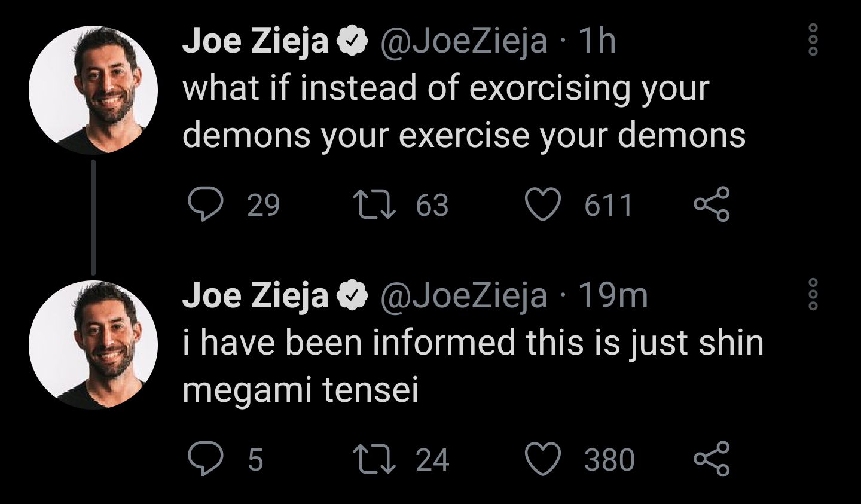This screenshot has width=861, height=504.
Task: Click the Joe Zieja name on second tweet
Action: pyautogui.click(x=255, y=295)
